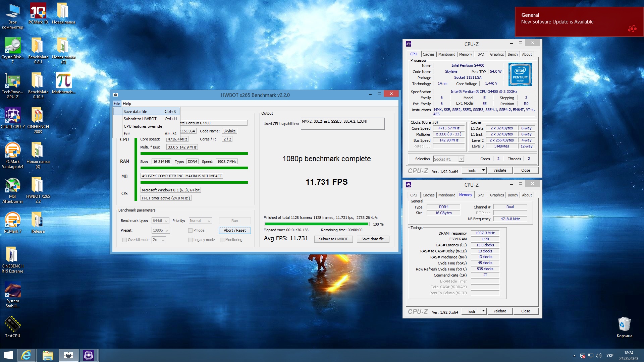
Task: Launch Internet Explorer from taskbar
Action: [x=26, y=355]
